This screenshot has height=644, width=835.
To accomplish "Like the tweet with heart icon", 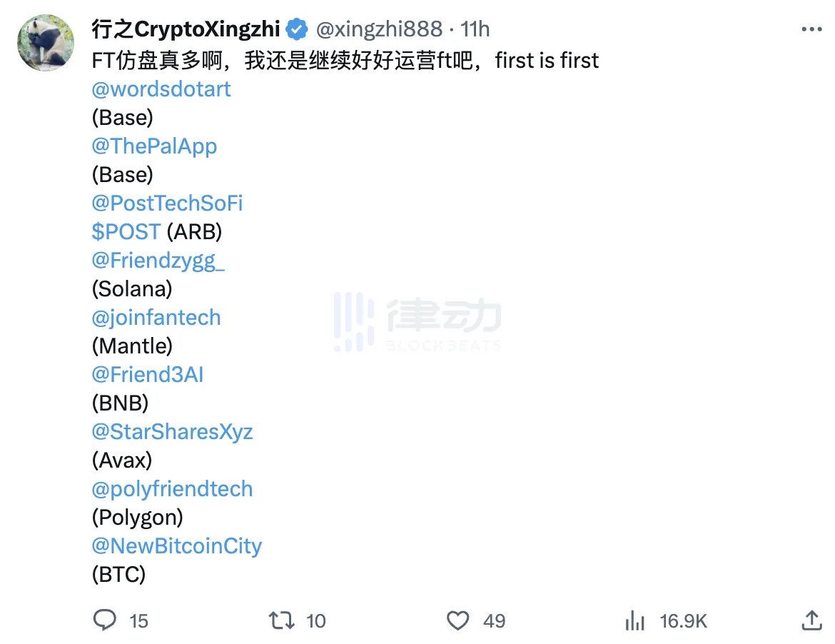I will pyautogui.click(x=457, y=620).
